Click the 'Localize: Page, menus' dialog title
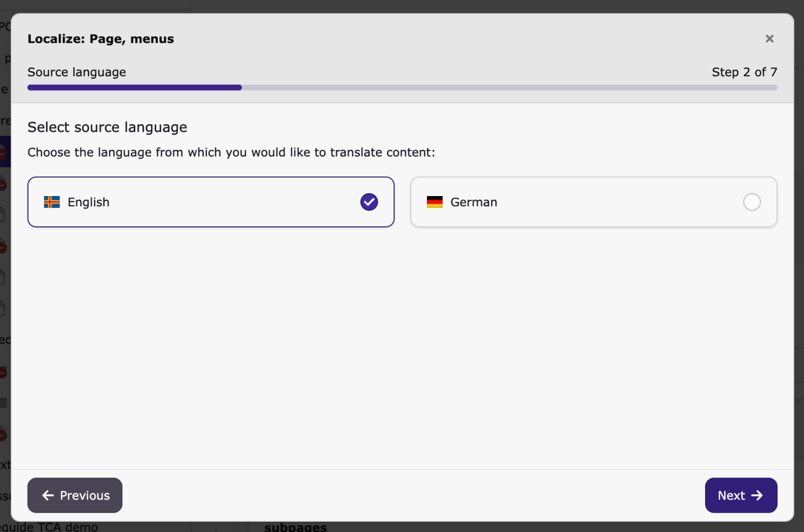The image size is (804, 532). tap(100, 39)
